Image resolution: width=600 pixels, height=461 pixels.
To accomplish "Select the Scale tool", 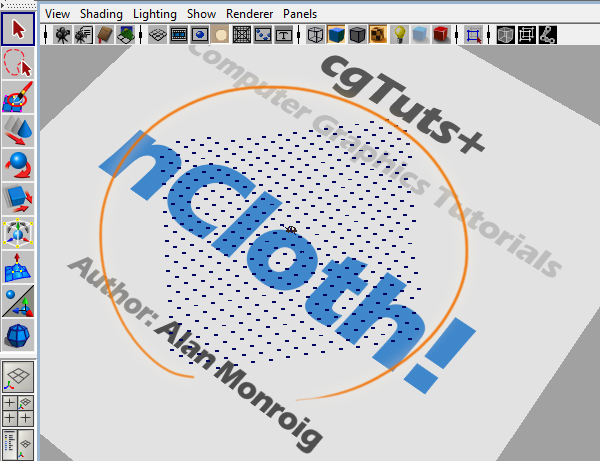I will (18, 199).
